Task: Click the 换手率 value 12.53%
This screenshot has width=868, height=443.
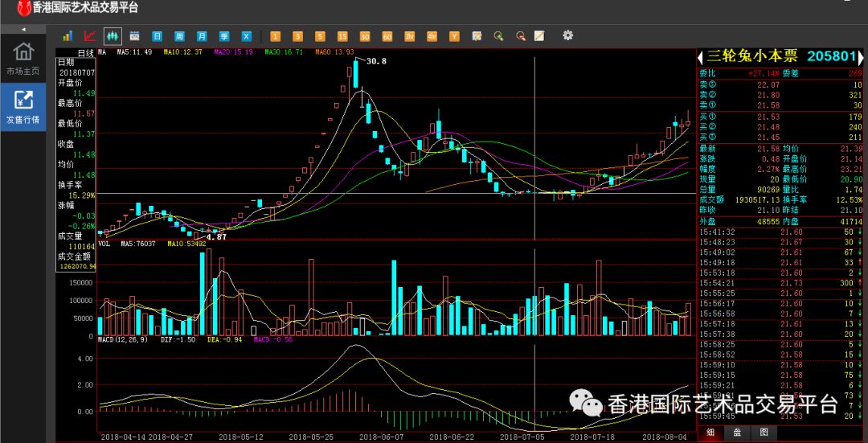Action: 851,199
